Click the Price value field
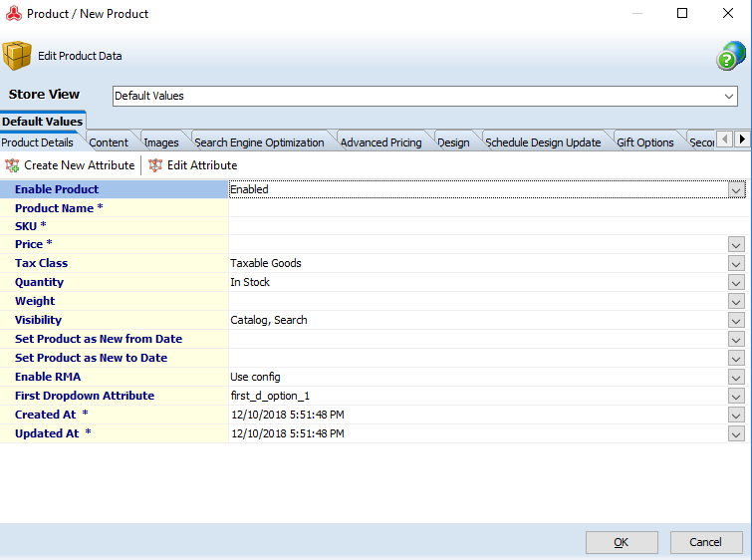Screen dimensions: 752x560 pyautogui.click(x=478, y=244)
